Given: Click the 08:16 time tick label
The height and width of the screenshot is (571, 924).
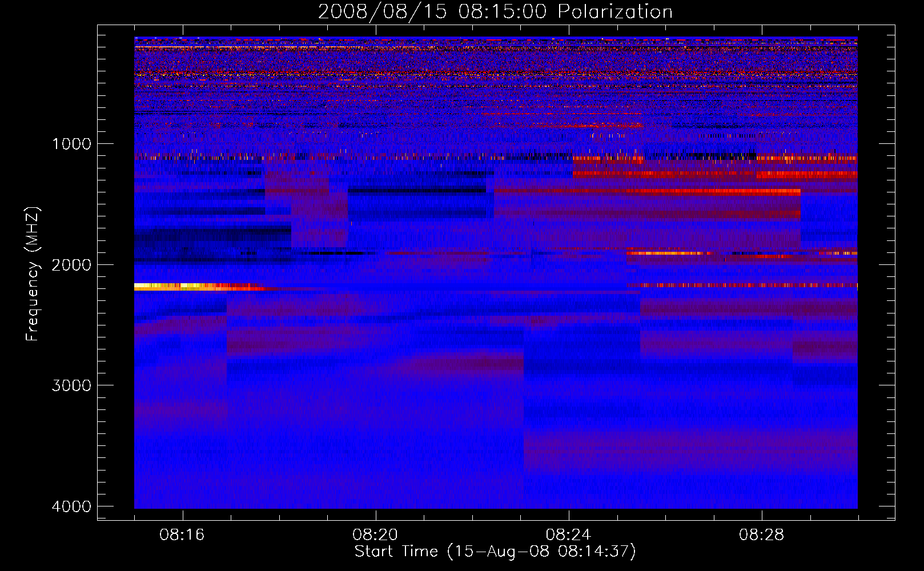Looking at the screenshot, I should pyautogui.click(x=183, y=535).
